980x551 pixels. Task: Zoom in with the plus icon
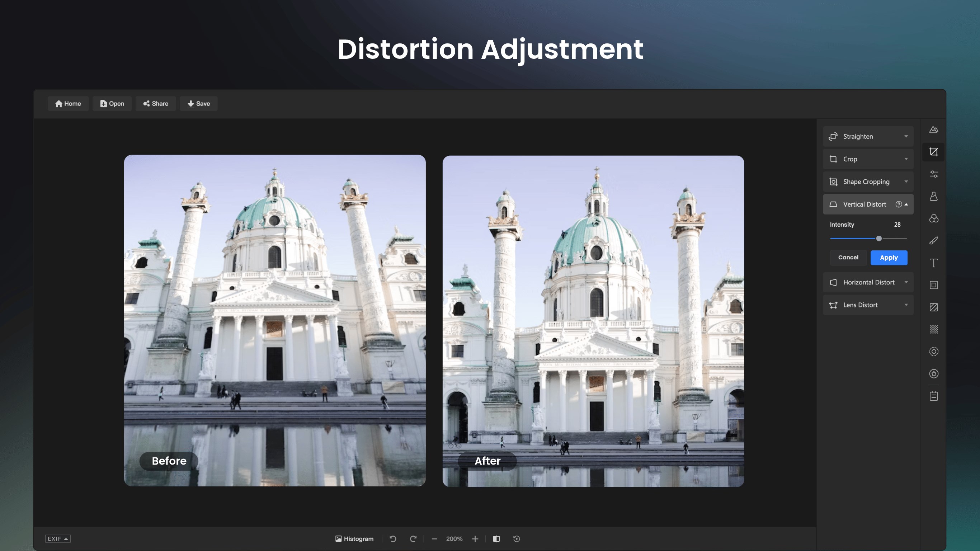(x=475, y=539)
